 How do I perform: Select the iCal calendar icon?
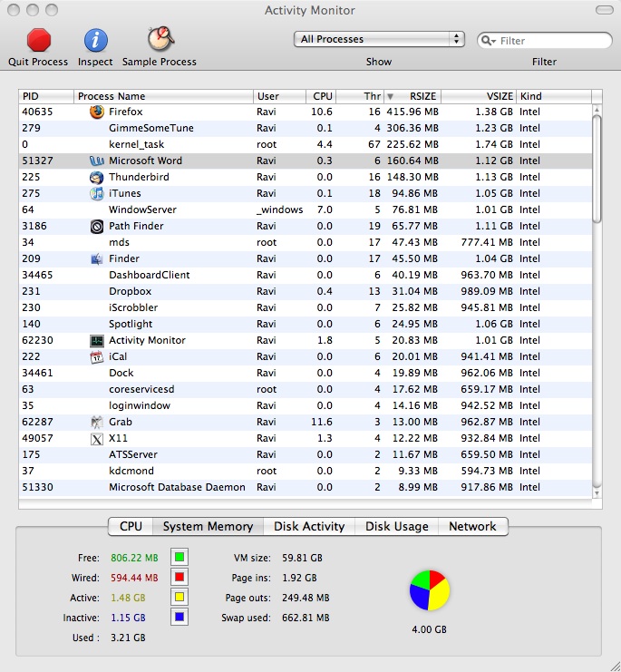[97, 357]
